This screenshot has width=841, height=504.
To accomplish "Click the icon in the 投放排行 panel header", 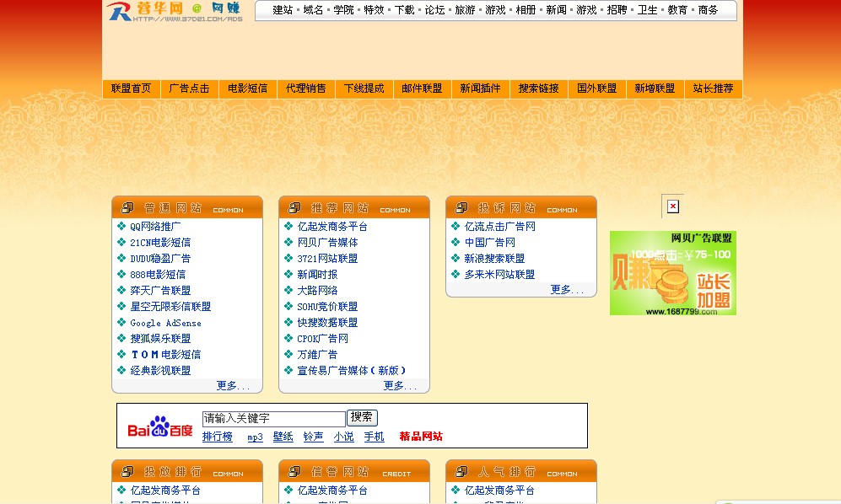I will tap(127, 471).
